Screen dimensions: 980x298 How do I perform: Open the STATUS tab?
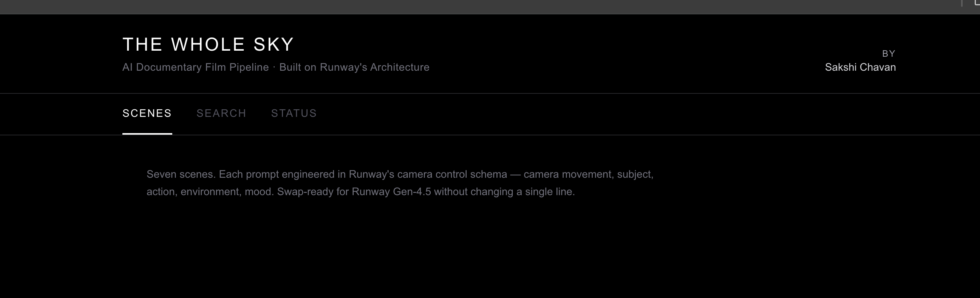tap(294, 113)
